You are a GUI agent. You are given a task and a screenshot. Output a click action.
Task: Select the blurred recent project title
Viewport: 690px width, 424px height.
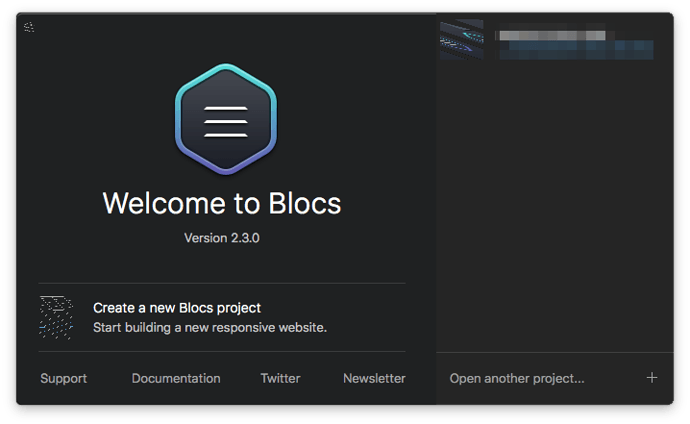[x=552, y=34]
